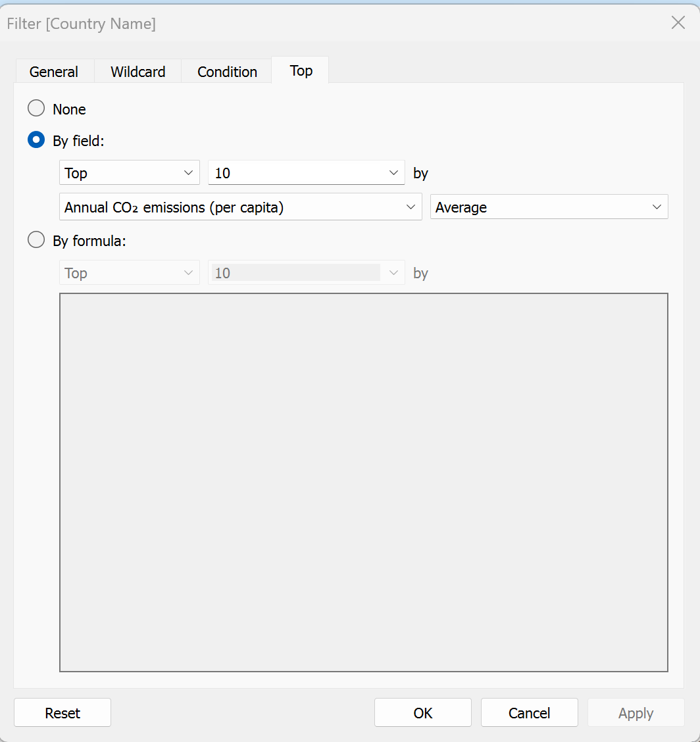
Task: Expand the count dropdown under By field
Action: click(x=306, y=173)
